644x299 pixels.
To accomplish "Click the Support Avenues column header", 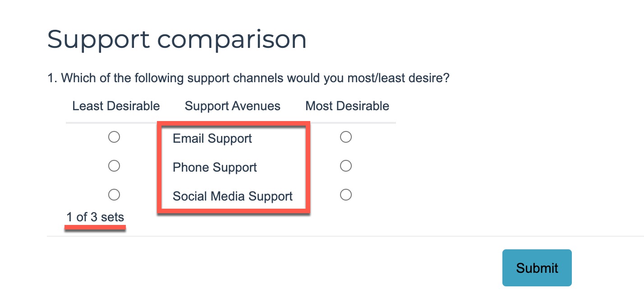I will (x=232, y=106).
